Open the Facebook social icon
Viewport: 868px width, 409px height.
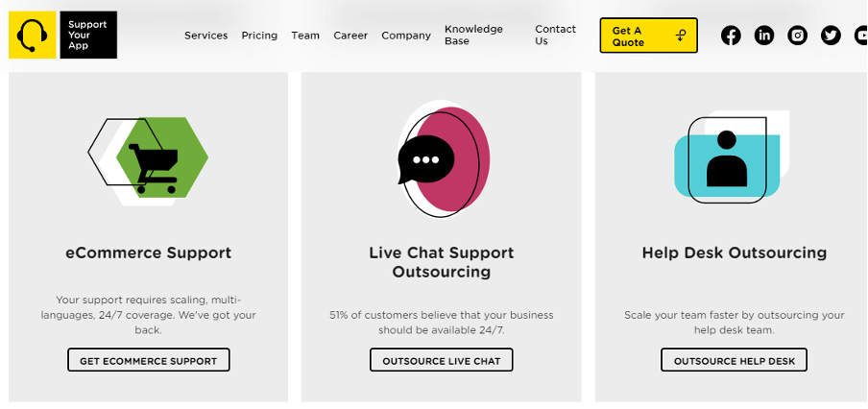pos(731,36)
